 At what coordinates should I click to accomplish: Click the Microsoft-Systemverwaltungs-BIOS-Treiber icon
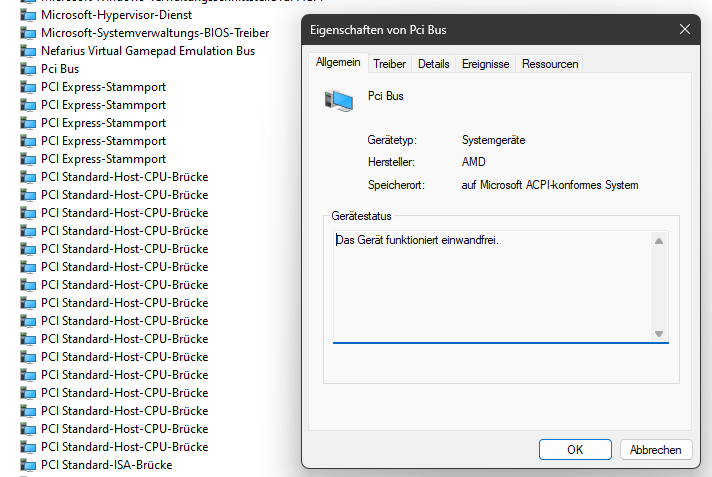click(29, 33)
